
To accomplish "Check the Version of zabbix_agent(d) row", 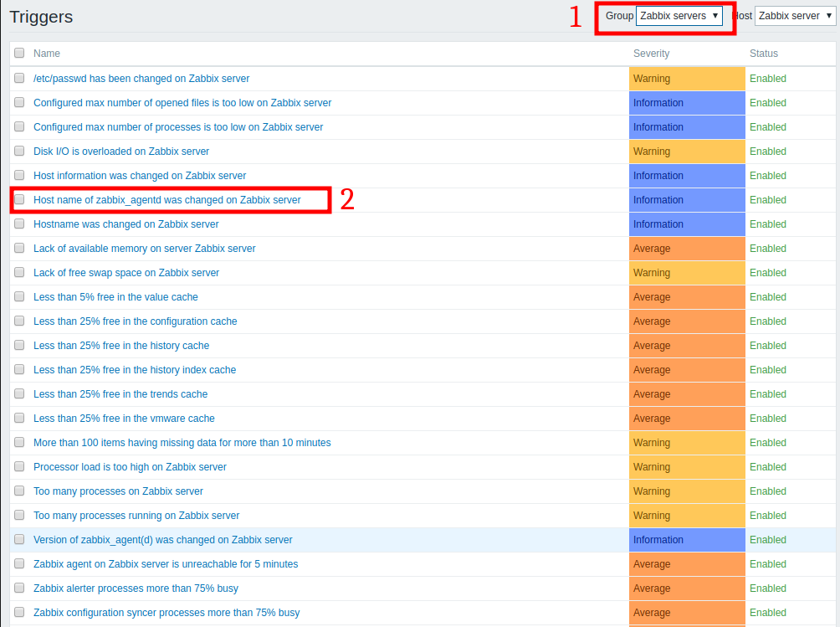I will point(19,540).
